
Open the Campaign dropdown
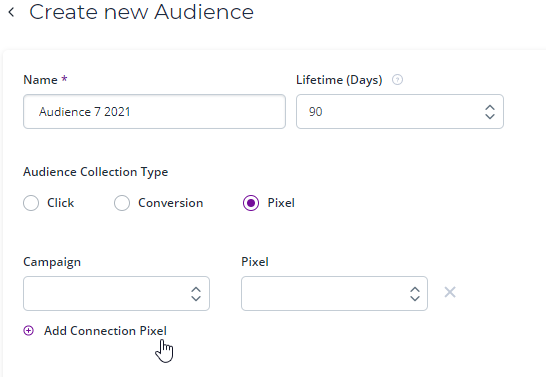click(x=116, y=293)
